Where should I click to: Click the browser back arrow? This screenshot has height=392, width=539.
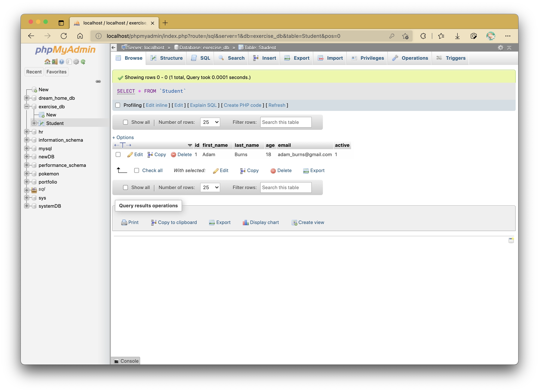tap(31, 36)
